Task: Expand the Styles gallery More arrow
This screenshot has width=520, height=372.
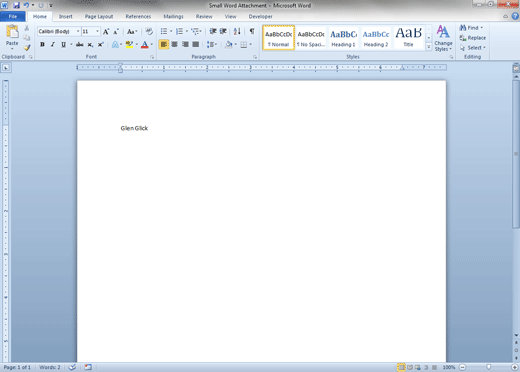Action: click(x=429, y=47)
